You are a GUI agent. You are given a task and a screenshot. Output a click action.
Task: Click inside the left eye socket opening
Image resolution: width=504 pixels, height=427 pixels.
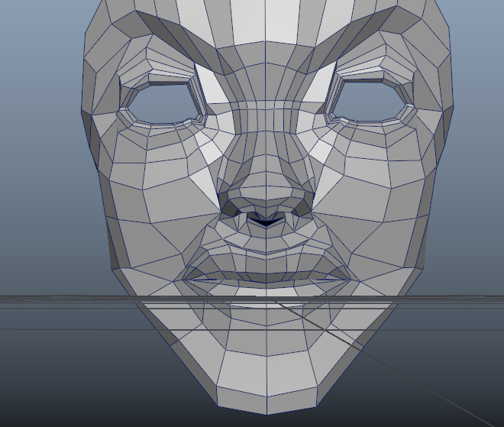tap(163, 101)
